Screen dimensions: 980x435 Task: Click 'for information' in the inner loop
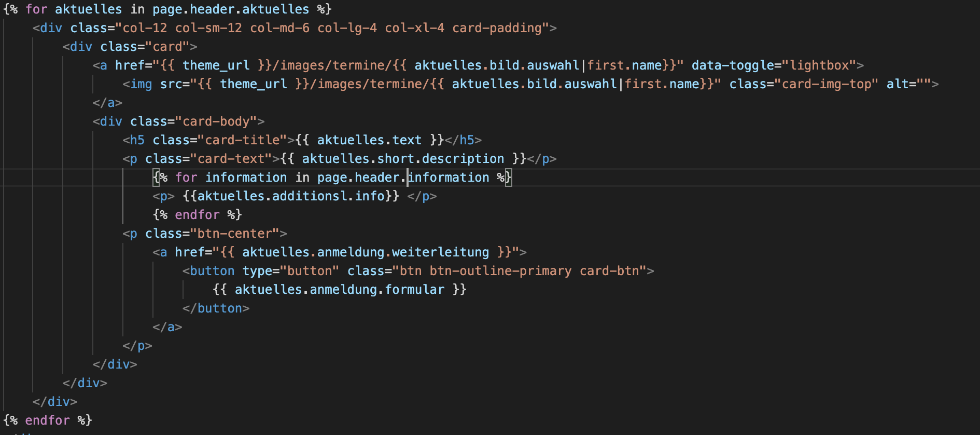(231, 178)
